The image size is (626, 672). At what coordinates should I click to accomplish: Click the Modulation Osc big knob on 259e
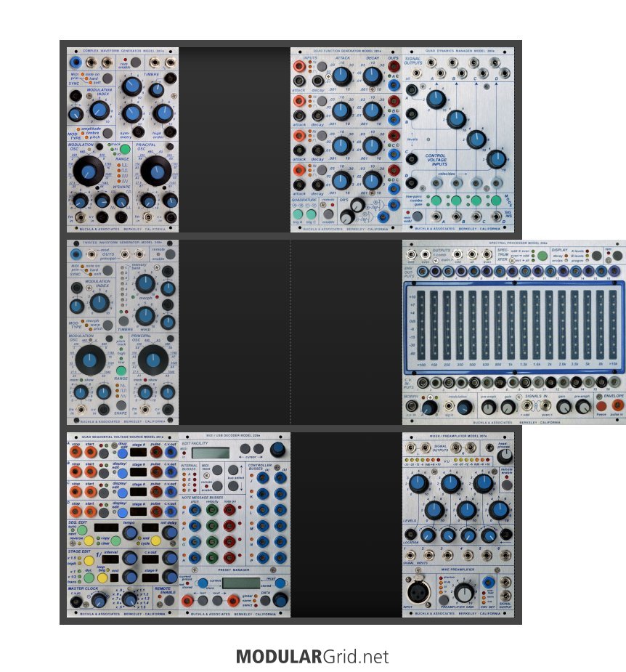click(90, 360)
